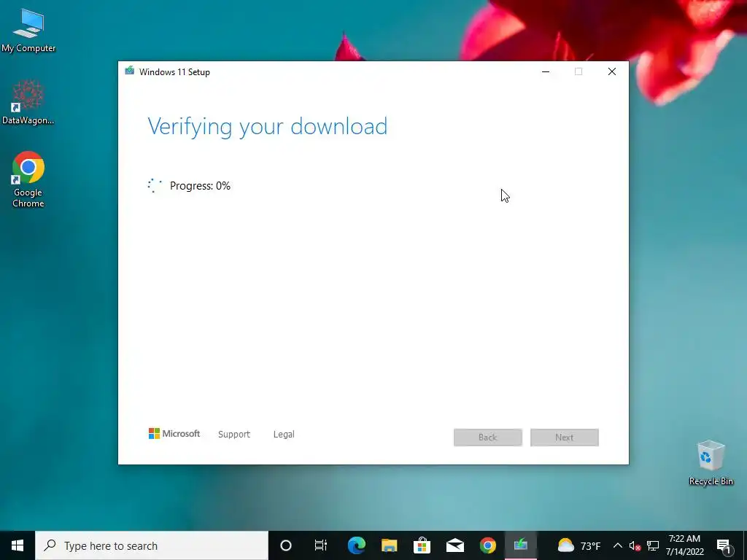Click the Microsoft logo in Setup
The image size is (747, 560).
coord(174,434)
